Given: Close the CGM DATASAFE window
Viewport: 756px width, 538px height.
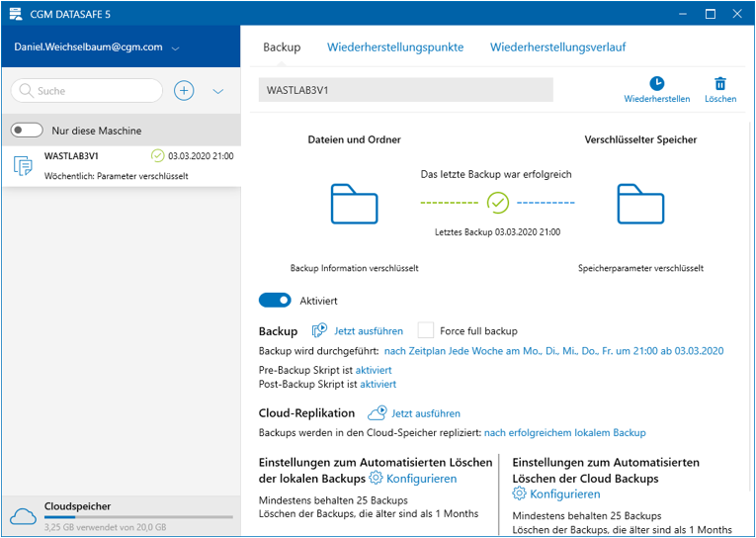Looking at the screenshot, I should (737, 14).
